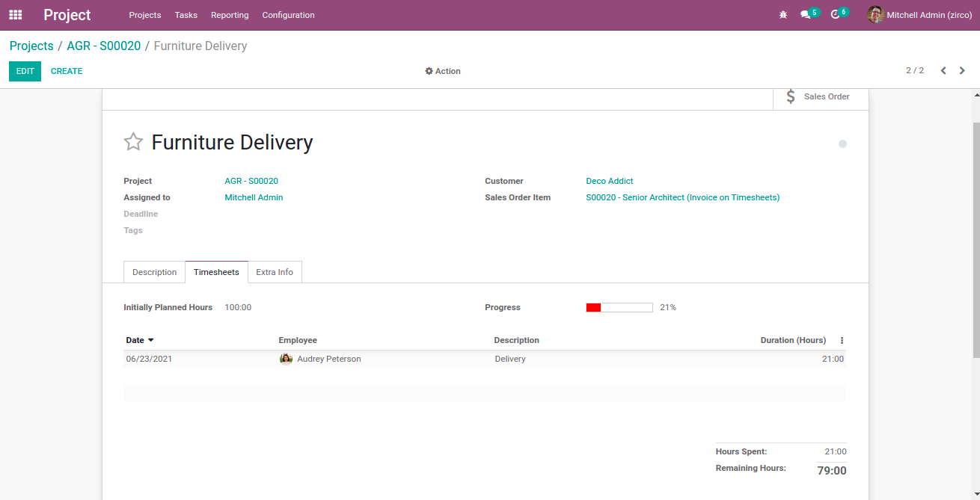Open the Deco Addict customer link

(609, 181)
